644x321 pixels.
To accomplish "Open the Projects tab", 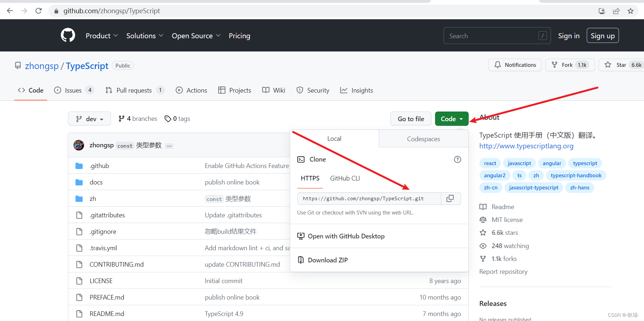I will (x=235, y=90).
